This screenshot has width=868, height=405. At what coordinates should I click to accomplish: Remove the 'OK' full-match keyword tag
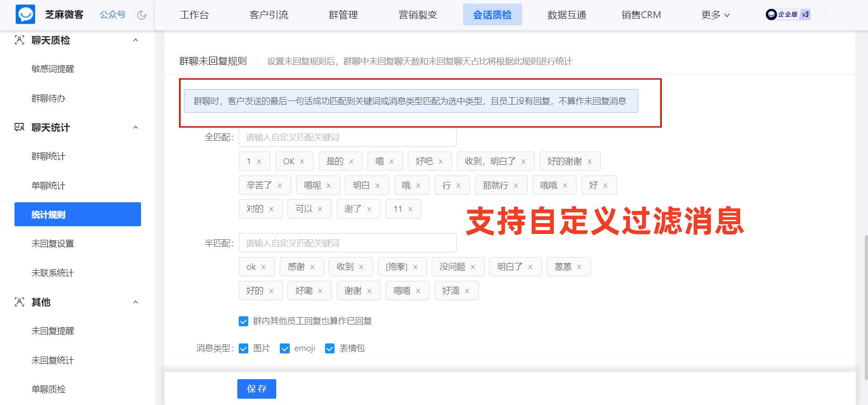coord(302,162)
